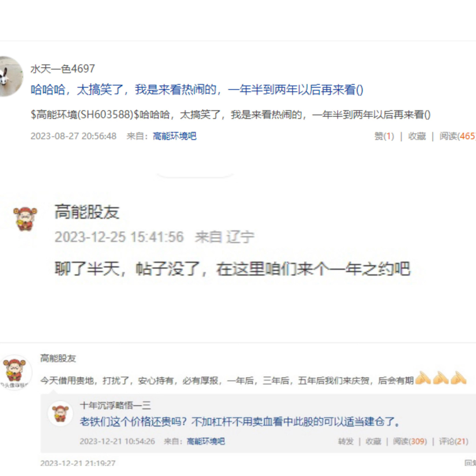This screenshot has height=476, width=476.
Task: Open 水天一色4697 user profile name
Action: (x=63, y=69)
